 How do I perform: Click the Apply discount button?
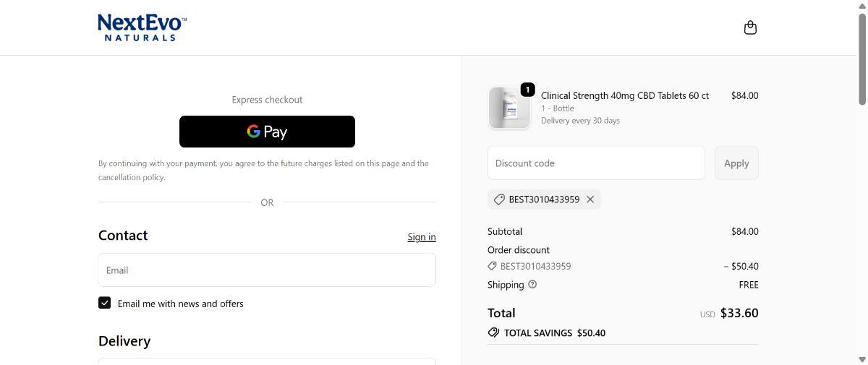[x=736, y=163]
